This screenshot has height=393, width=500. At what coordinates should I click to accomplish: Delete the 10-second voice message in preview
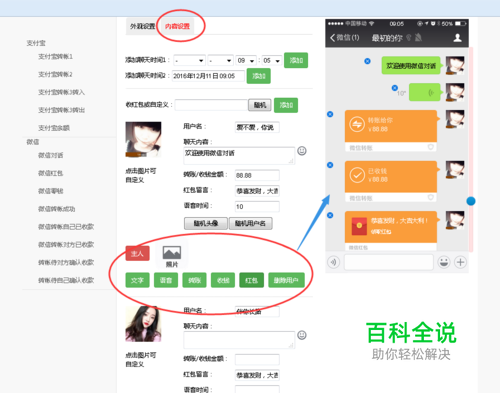(395, 88)
